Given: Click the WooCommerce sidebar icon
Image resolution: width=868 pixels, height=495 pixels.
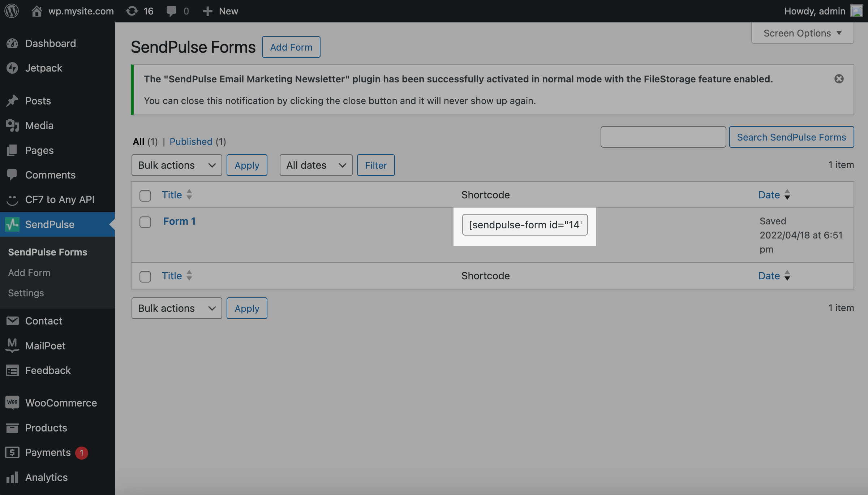Looking at the screenshot, I should 12,403.
